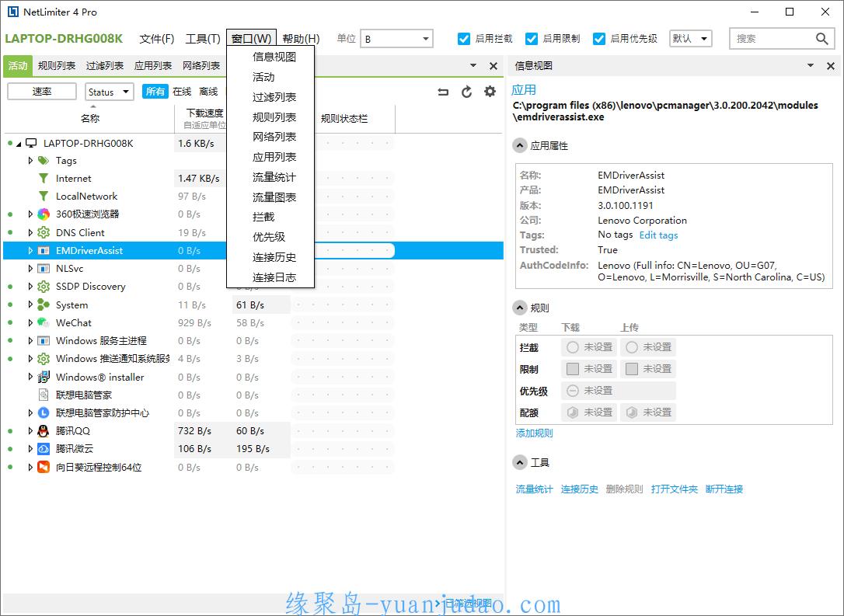844x616 pixels.
Task: Click the 联想电脑管家 document icon
Action: pos(44,395)
